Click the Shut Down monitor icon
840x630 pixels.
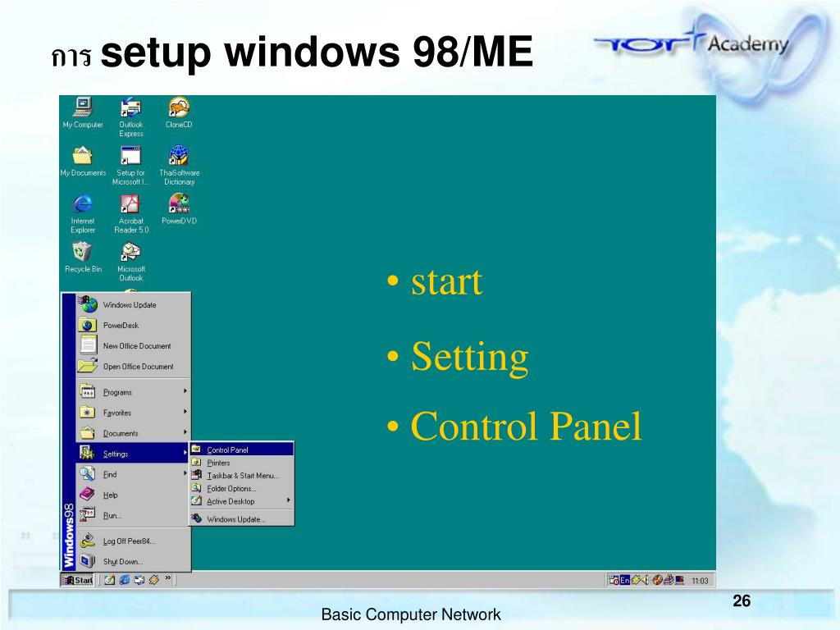click(x=87, y=561)
